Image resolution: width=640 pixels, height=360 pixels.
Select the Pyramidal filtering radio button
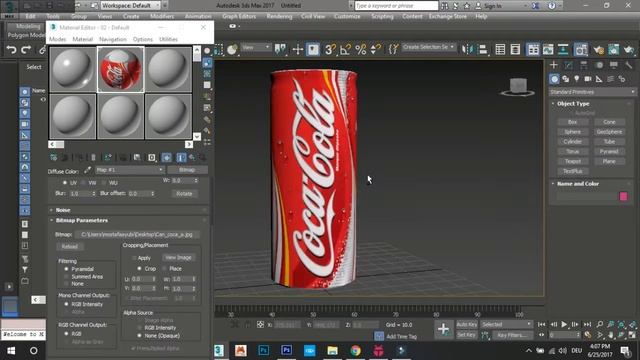[x=66, y=269]
